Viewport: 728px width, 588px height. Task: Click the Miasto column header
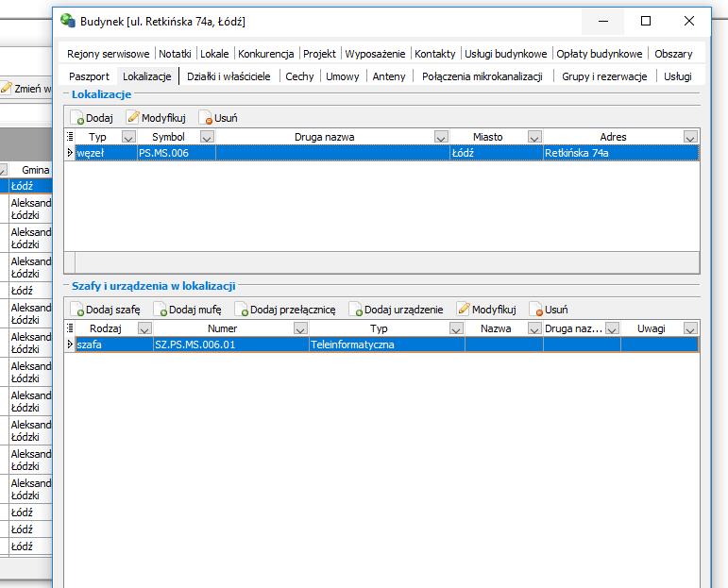point(487,137)
